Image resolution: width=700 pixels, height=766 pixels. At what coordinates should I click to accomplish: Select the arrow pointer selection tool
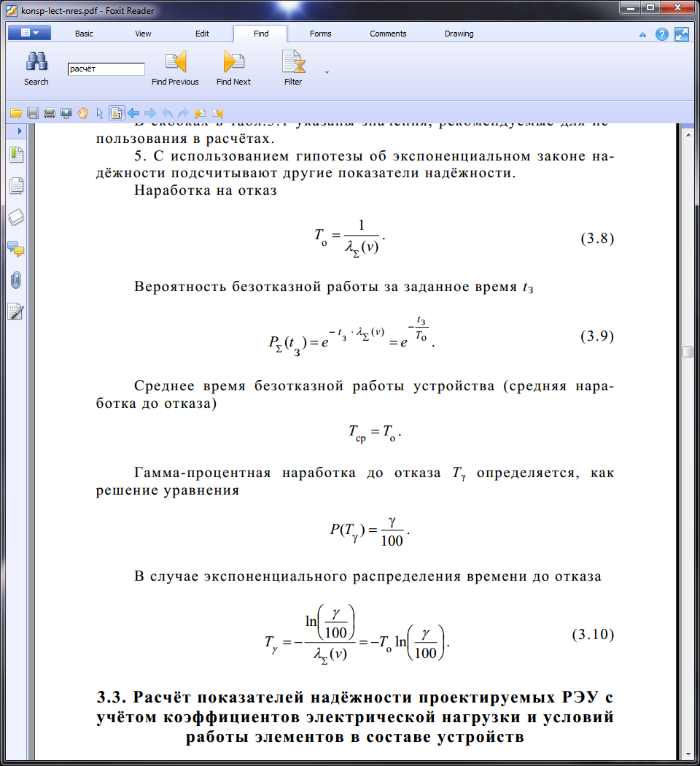[100, 113]
